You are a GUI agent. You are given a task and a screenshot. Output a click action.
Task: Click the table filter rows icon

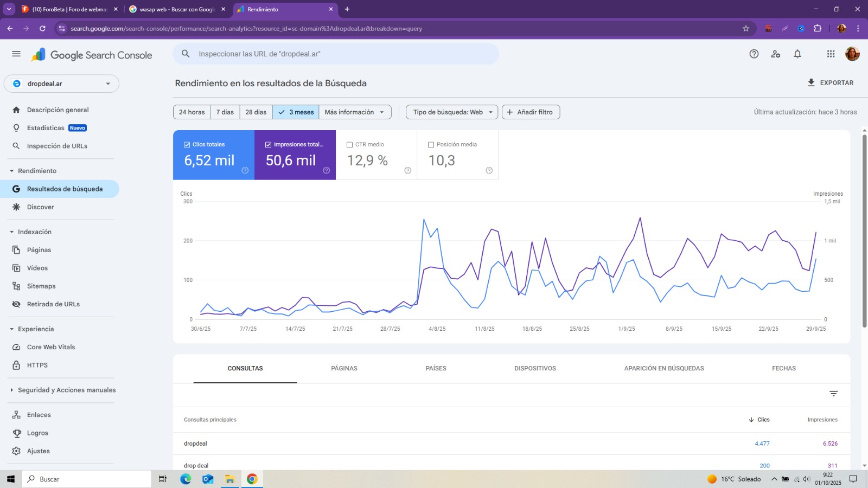click(x=833, y=394)
